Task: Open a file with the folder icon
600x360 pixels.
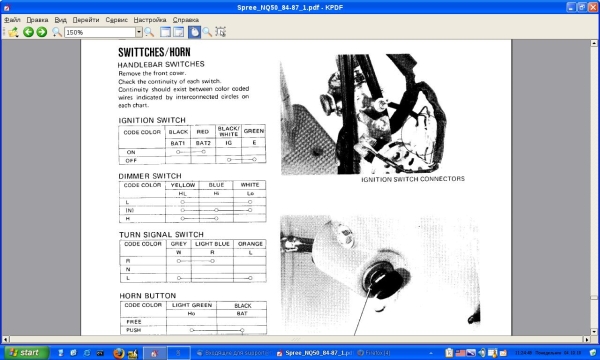Action: 13,32
